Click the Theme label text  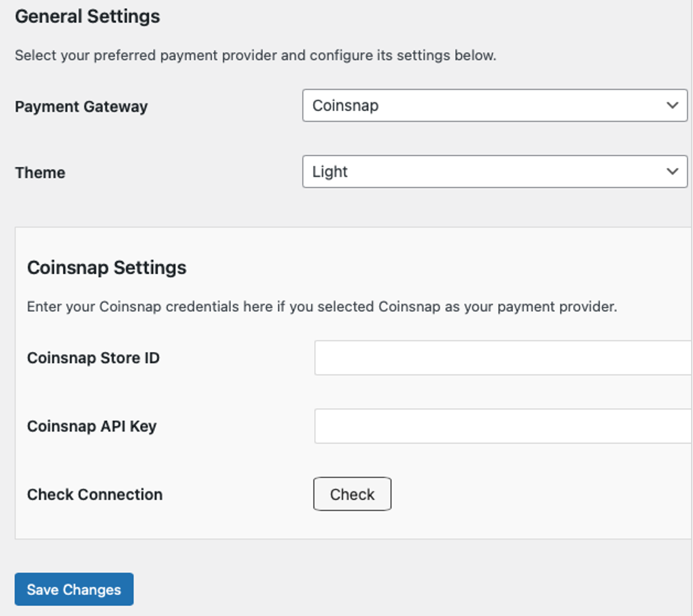40,173
